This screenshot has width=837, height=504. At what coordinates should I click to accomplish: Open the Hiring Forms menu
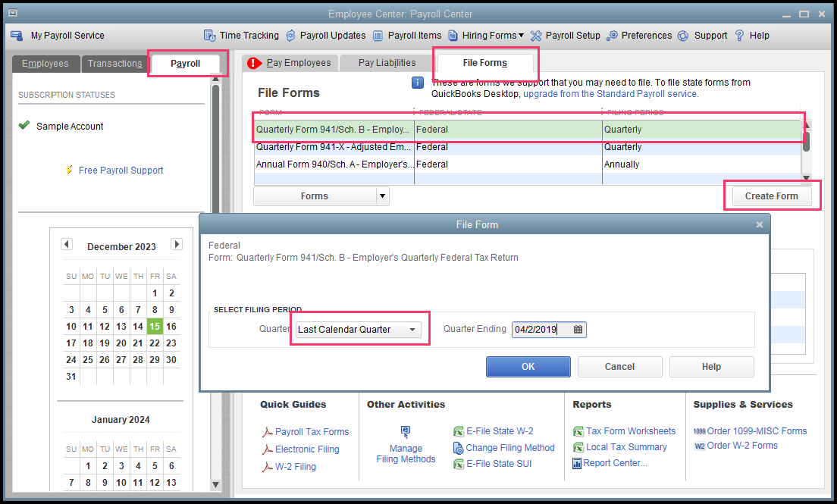[494, 36]
